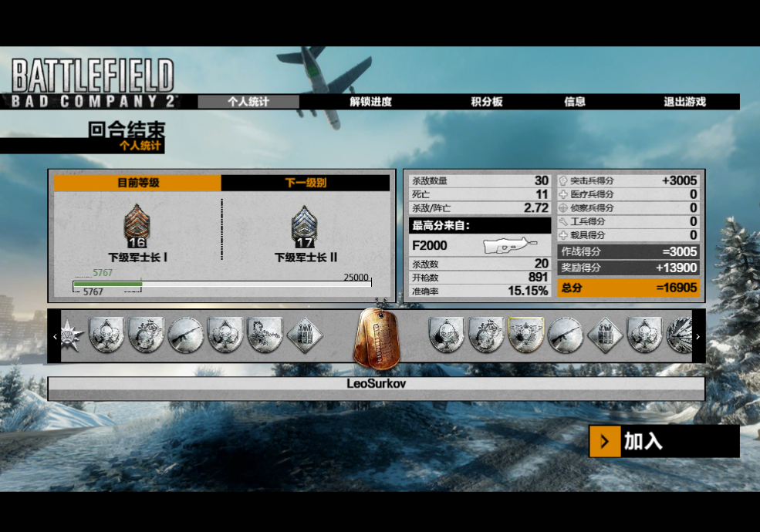760x532 pixels.
Task: Click the 杀敌数量 value 30
Action: point(542,180)
